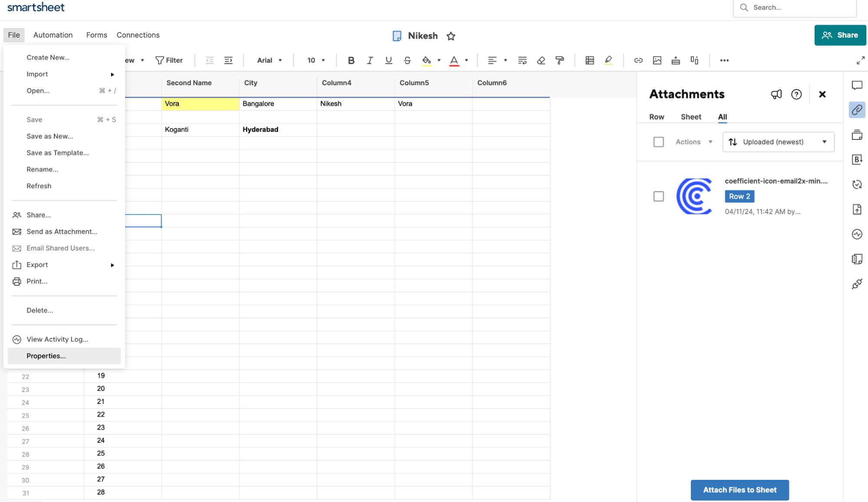Select the Strikethrough formatting icon
This screenshot has width=868, height=502.
[406, 60]
